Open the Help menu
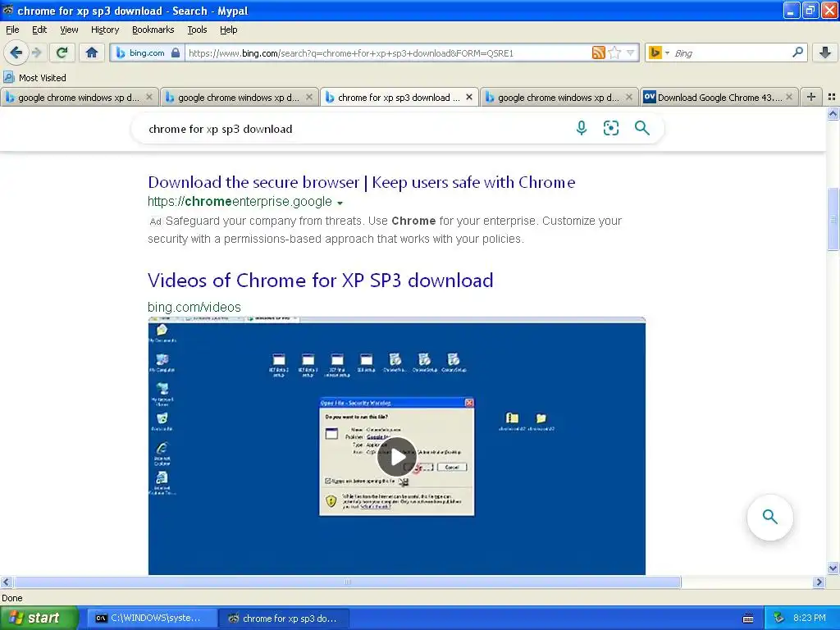 228,30
